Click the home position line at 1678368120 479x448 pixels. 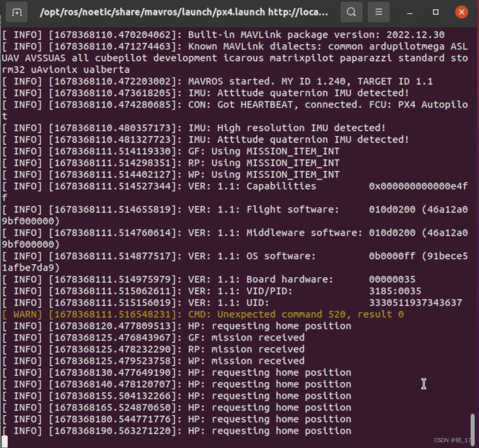click(x=176, y=326)
